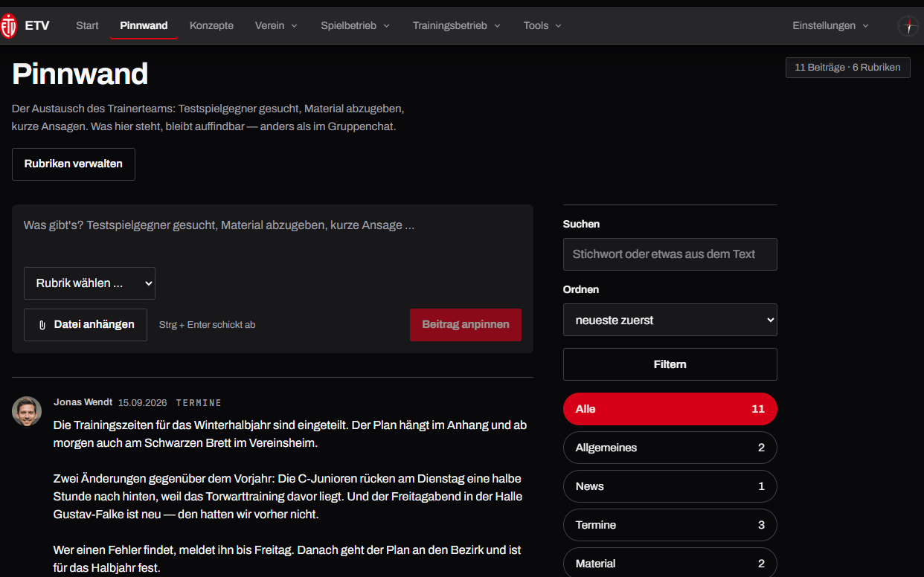
Task: Change the sort order from "neueste zuerst"
Action: click(x=670, y=320)
